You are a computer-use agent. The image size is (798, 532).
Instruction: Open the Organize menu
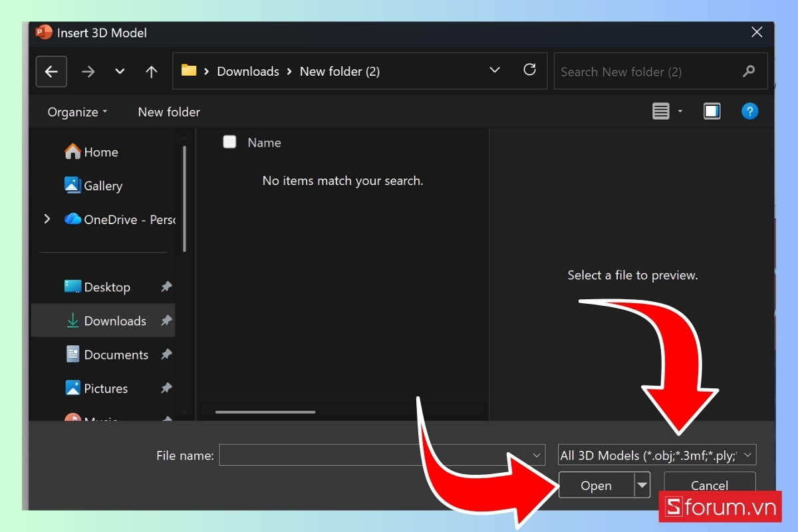(75, 112)
